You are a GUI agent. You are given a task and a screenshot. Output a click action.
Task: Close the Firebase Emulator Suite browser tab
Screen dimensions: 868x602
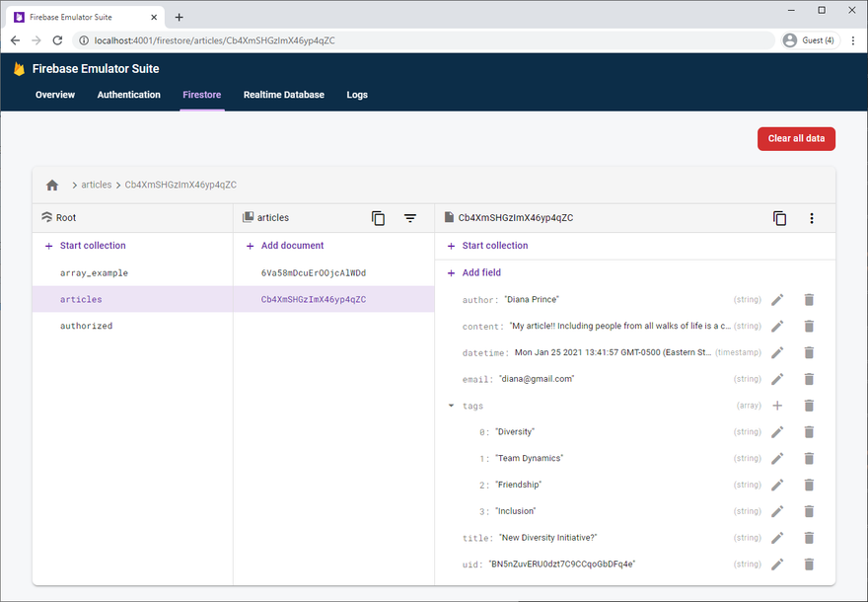click(x=154, y=17)
